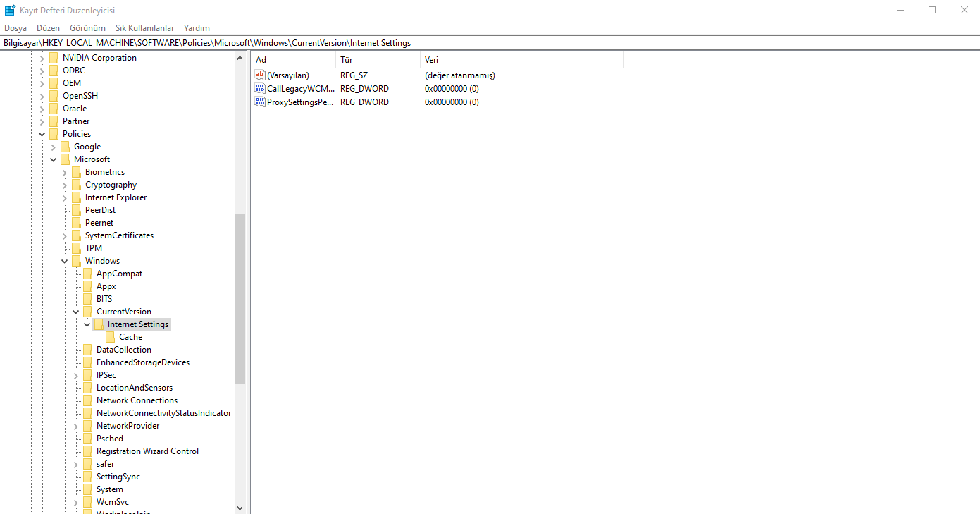Select the Cryptography folder icon
Image resolution: width=980 pixels, height=514 pixels.
click(x=76, y=185)
